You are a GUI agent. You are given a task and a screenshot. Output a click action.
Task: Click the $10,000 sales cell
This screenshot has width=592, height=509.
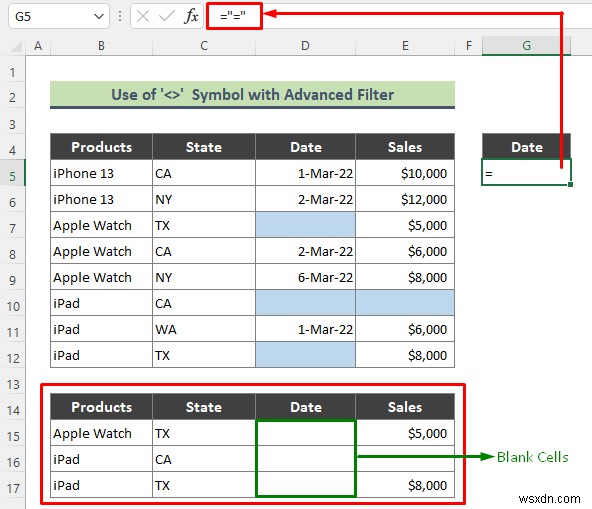pos(405,173)
